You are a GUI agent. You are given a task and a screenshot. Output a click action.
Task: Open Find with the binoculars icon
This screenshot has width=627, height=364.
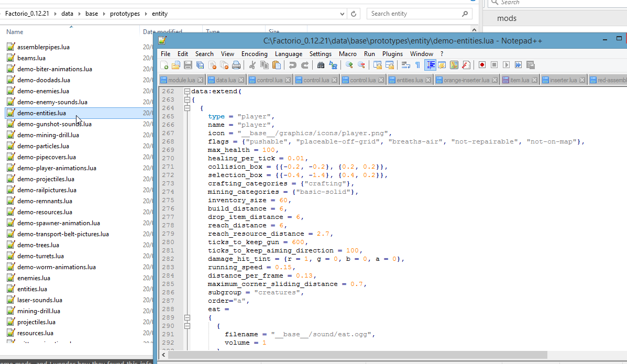pos(321,65)
